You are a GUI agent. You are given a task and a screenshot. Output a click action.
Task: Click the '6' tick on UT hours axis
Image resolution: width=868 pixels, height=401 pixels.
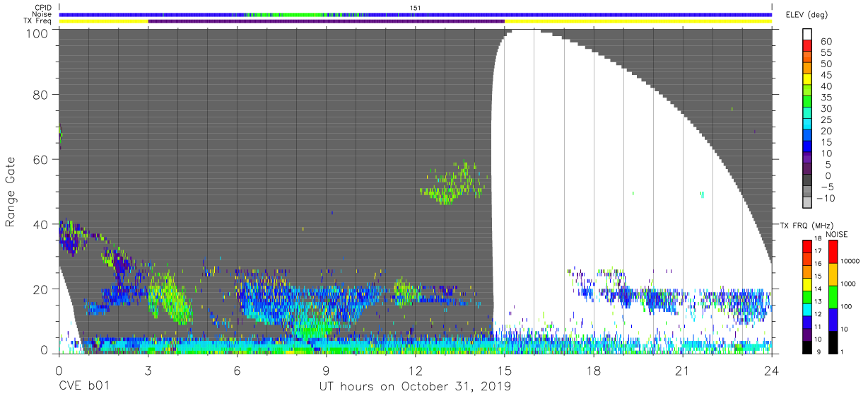pos(237,369)
